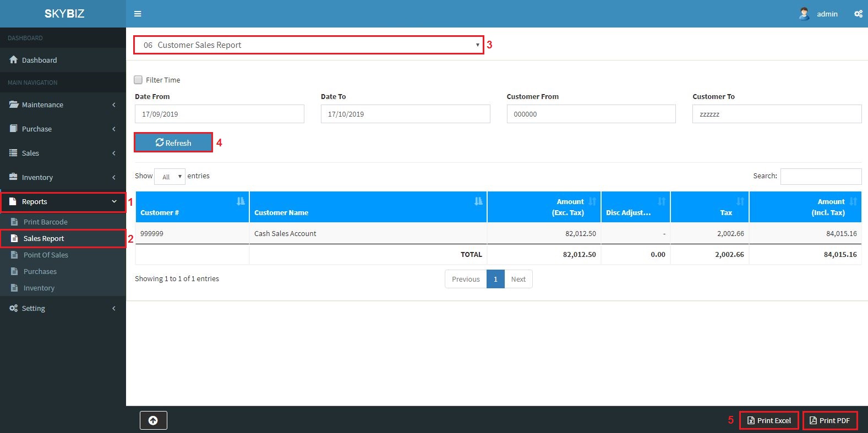Export report with Print Excel
Image resolution: width=868 pixels, height=433 pixels.
768,420
